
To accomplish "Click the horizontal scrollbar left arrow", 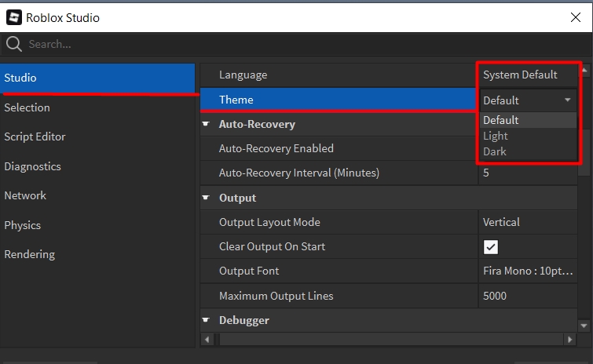I will point(207,340).
